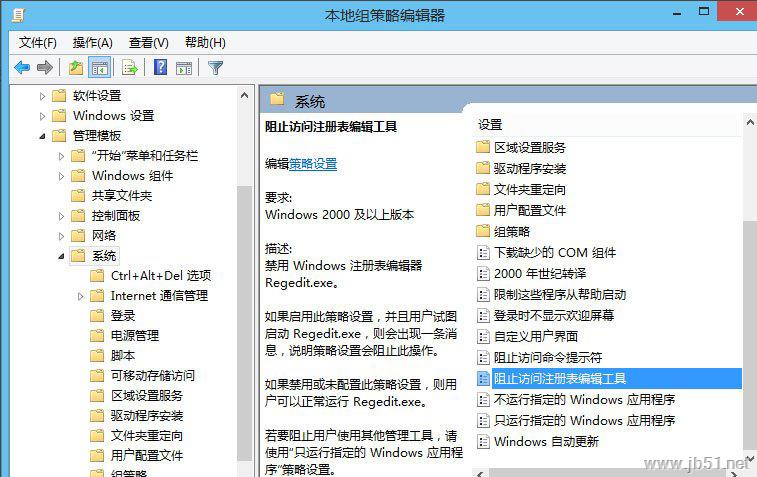Click the 设置 column header
The height and width of the screenshot is (477, 757).
click(x=490, y=125)
